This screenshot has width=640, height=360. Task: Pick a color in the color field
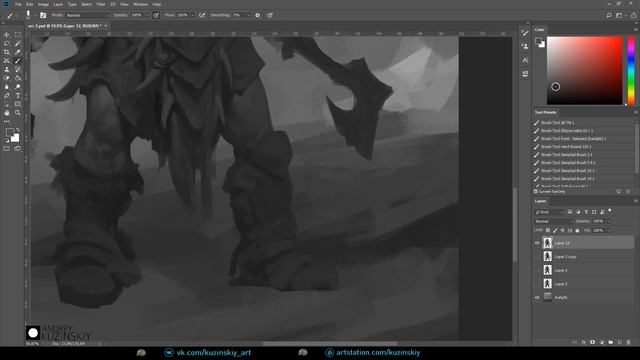pyautogui.click(x=584, y=71)
